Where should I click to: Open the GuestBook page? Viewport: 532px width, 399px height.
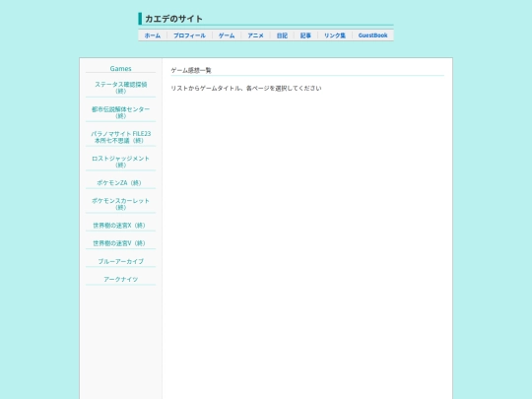pyautogui.click(x=372, y=35)
